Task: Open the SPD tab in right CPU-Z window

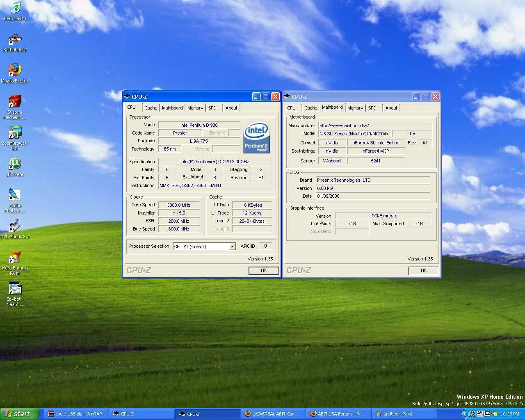Action: click(372, 108)
